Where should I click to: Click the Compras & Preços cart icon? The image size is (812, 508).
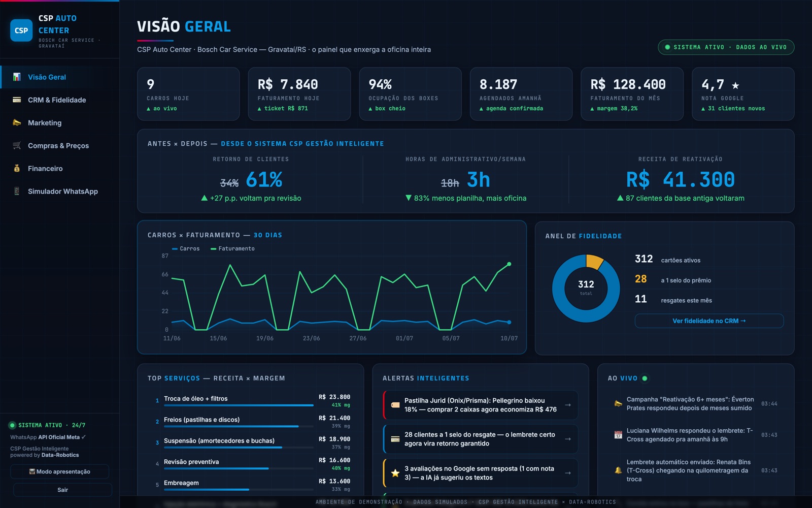(17, 146)
